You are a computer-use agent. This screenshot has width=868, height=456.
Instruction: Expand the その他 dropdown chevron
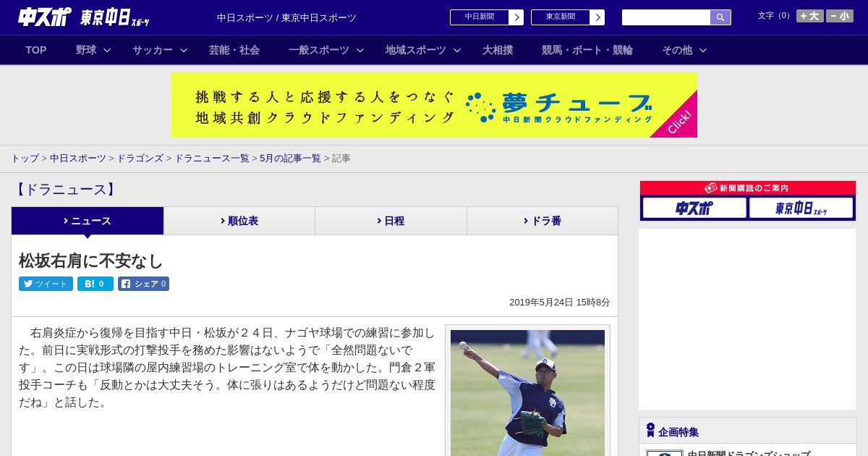[x=703, y=50]
